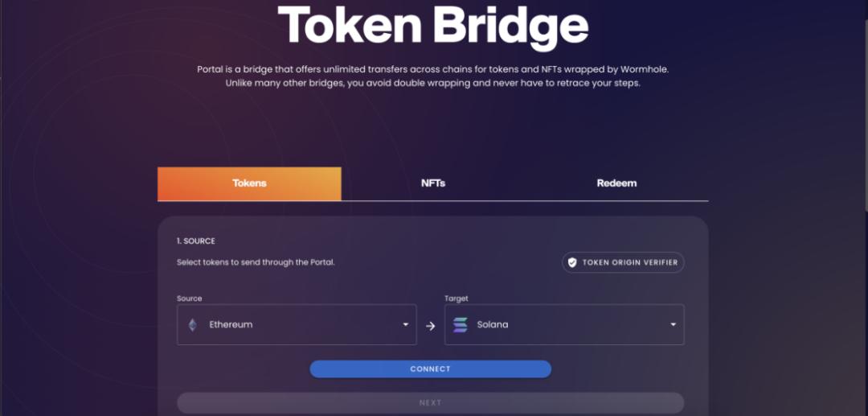Click the greyed-out Next button
Screen dimensions: 868x416
[x=430, y=402]
